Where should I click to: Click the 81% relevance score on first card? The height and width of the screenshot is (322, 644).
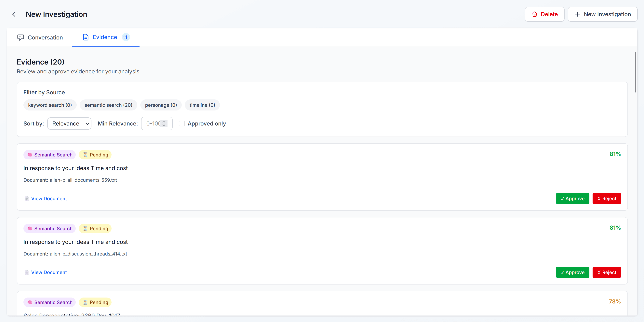[615, 154]
